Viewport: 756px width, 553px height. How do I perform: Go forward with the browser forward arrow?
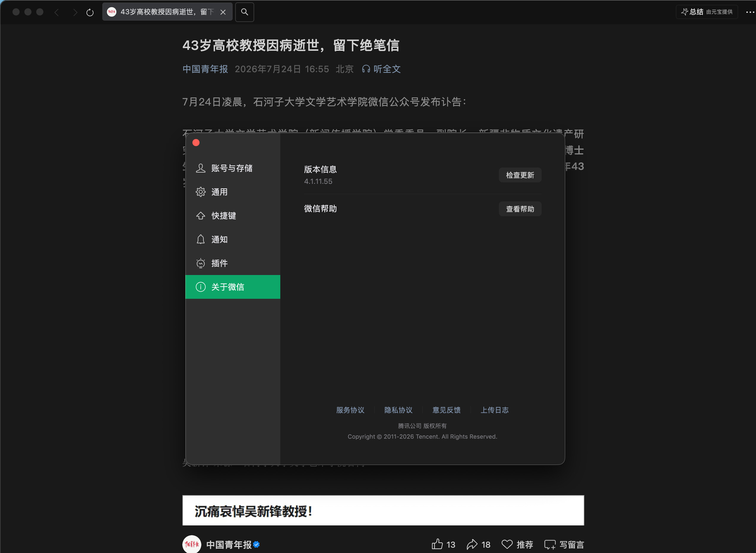(x=75, y=12)
